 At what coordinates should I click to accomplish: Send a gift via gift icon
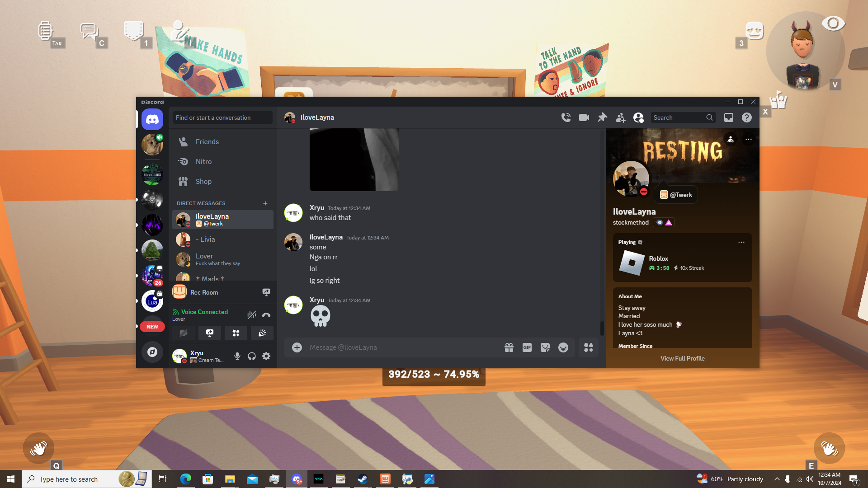pyautogui.click(x=509, y=347)
